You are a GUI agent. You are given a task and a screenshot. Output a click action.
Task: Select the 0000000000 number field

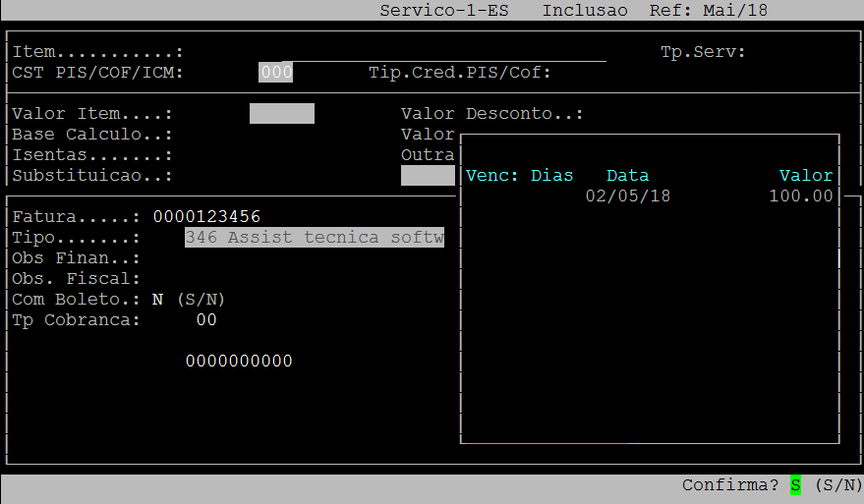point(239,362)
